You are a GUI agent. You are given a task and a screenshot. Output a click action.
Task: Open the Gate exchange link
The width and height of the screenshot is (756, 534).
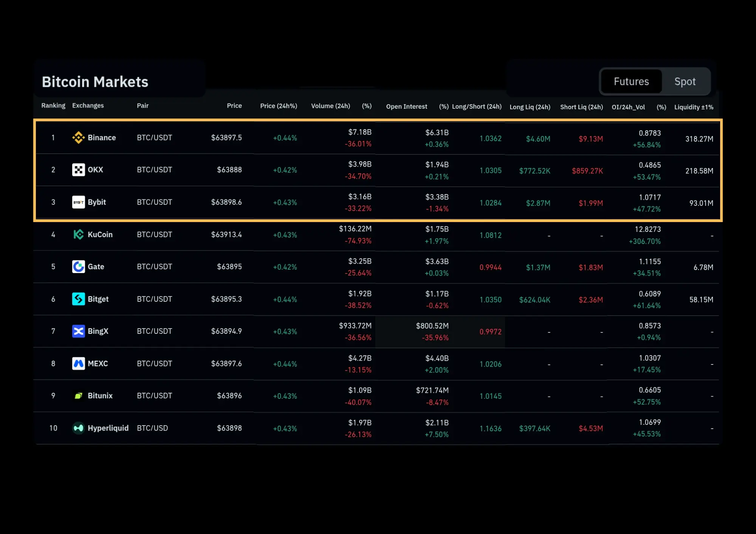click(96, 267)
